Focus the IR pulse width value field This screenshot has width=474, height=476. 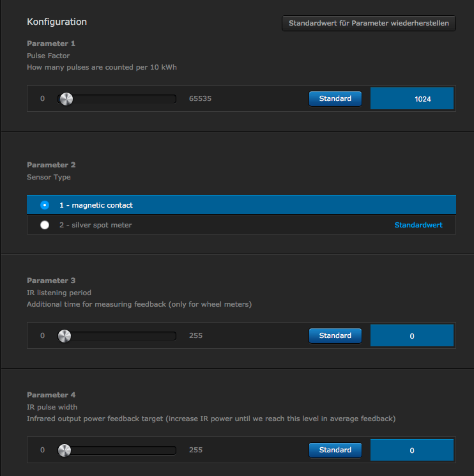[412, 450]
